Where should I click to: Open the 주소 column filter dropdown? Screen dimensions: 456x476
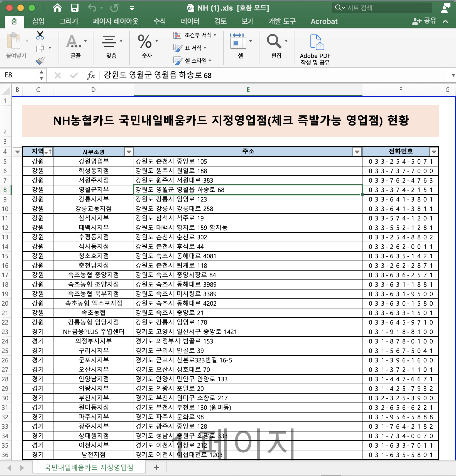click(x=357, y=152)
